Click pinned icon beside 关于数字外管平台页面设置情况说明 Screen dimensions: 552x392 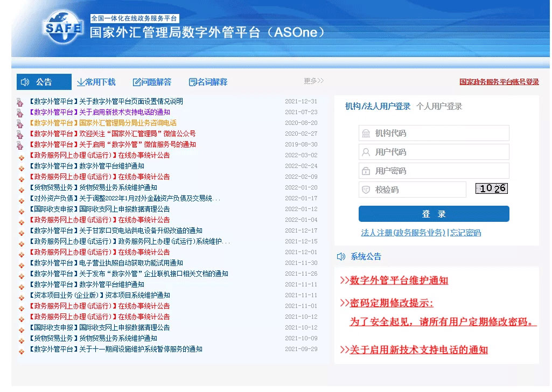point(20,102)
